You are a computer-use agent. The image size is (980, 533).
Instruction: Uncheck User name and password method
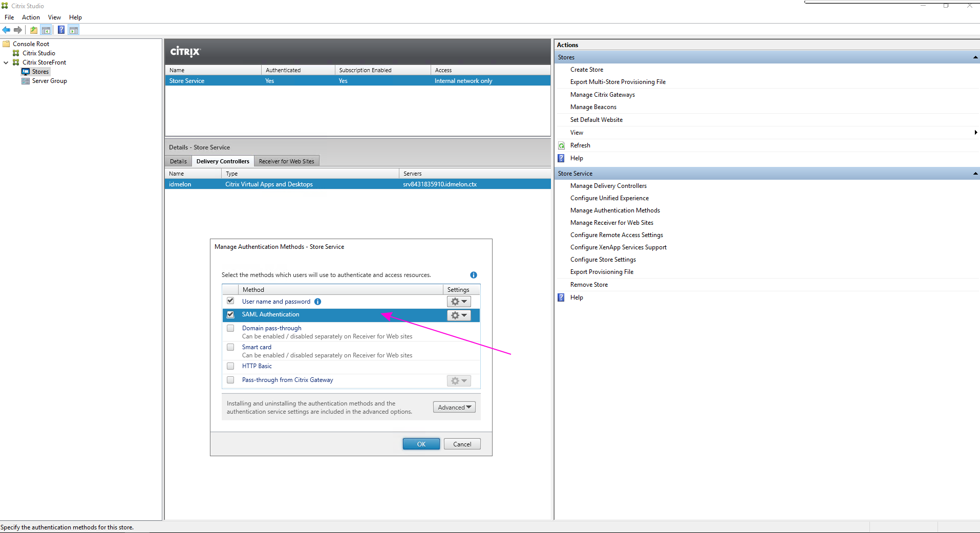tap(230, 301)
